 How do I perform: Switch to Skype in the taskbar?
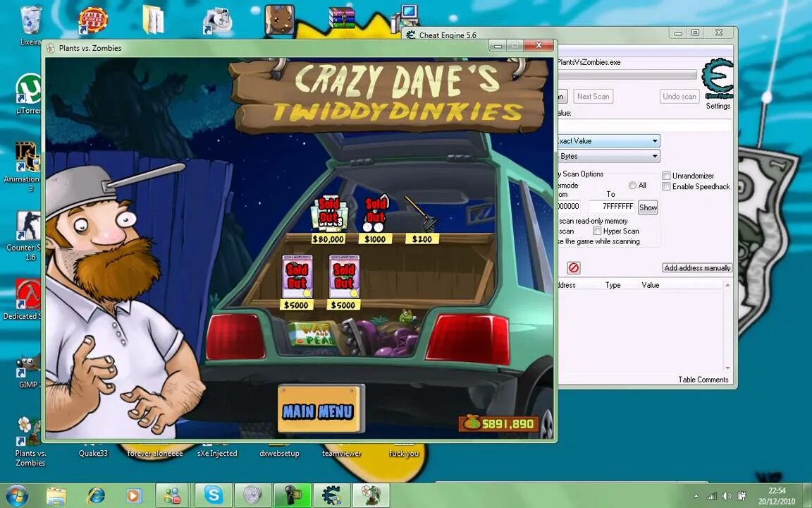214,495
